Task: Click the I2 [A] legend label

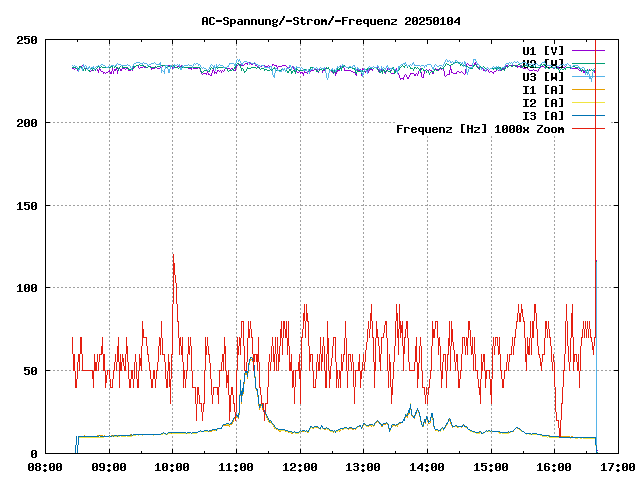Action: pyautogui.click(x=543, y=102)
